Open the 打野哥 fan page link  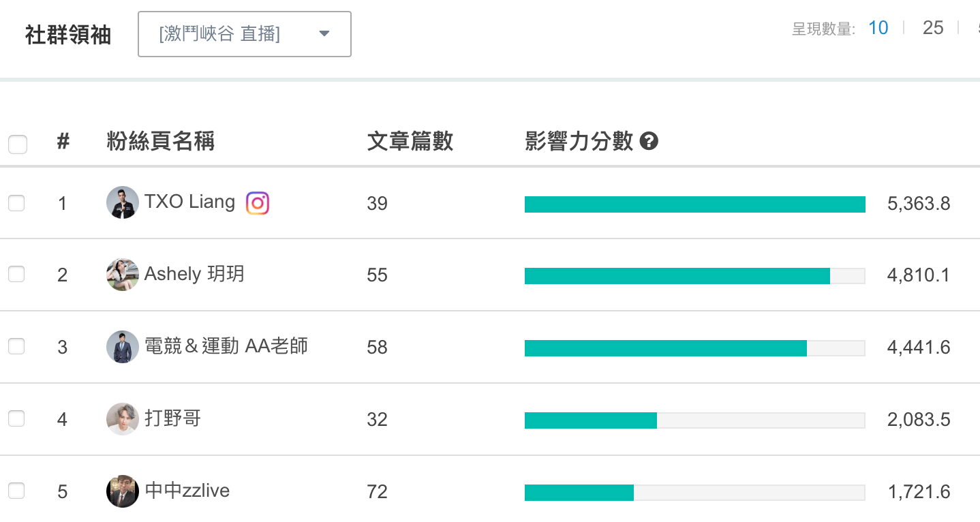click(173, 418)
